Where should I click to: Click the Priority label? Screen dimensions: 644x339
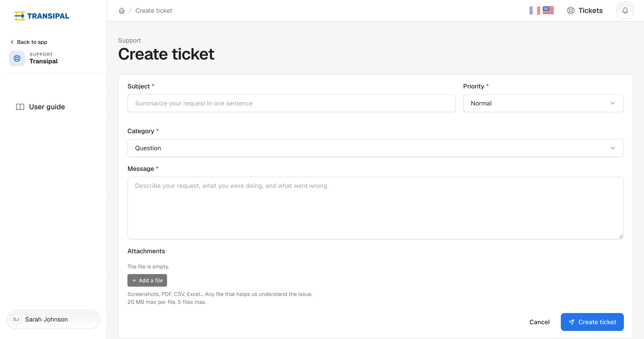pyautogui.click(x=474, y=86)
